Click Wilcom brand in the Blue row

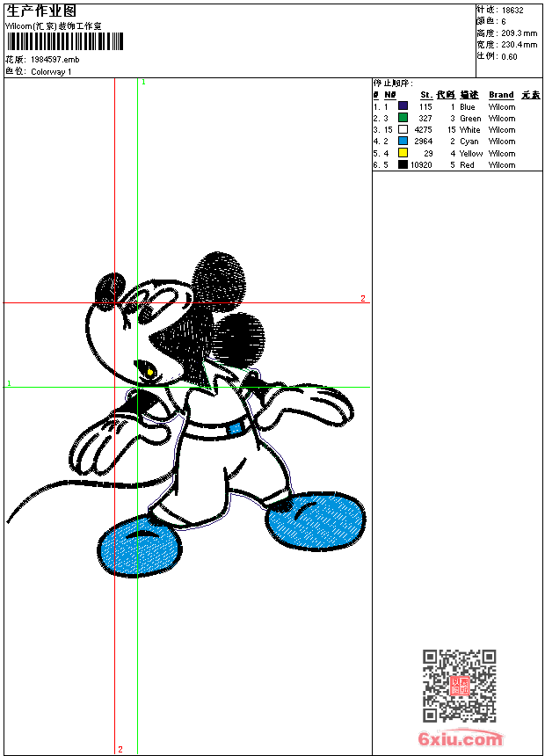[502, 107]
